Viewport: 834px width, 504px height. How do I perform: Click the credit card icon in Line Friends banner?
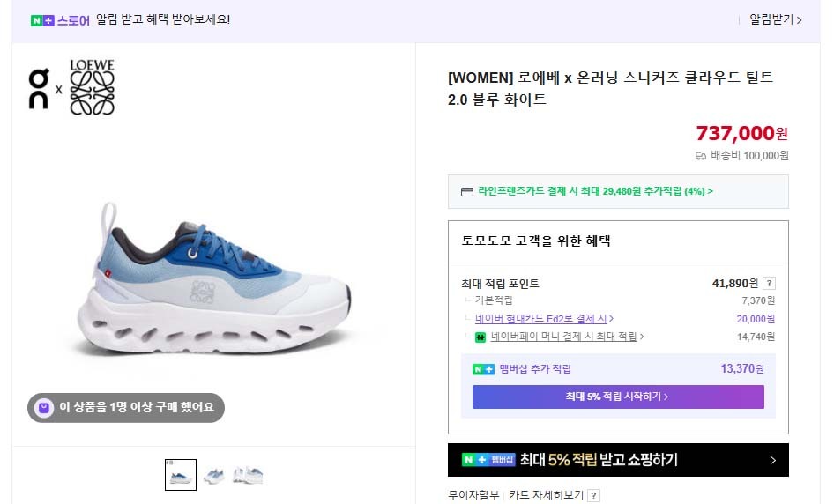coord(467,191)
